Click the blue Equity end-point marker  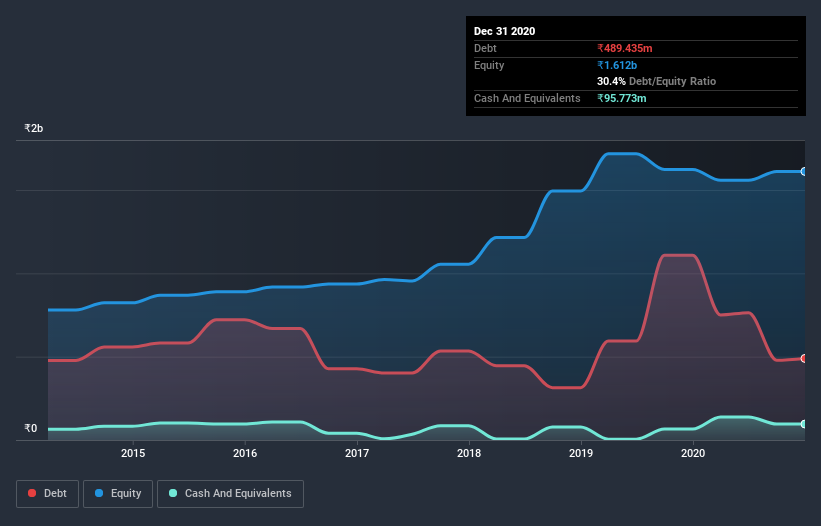point(804,172)
